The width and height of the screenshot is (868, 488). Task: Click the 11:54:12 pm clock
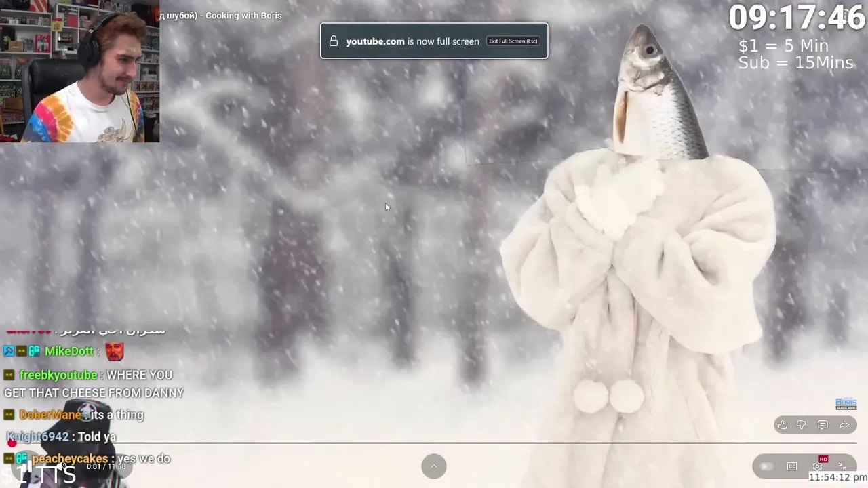[837, 478]
